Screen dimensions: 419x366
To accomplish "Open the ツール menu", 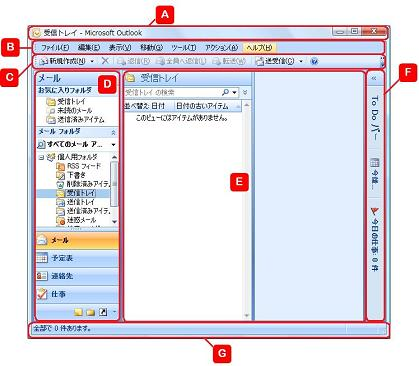I will (x=184, y=48).
